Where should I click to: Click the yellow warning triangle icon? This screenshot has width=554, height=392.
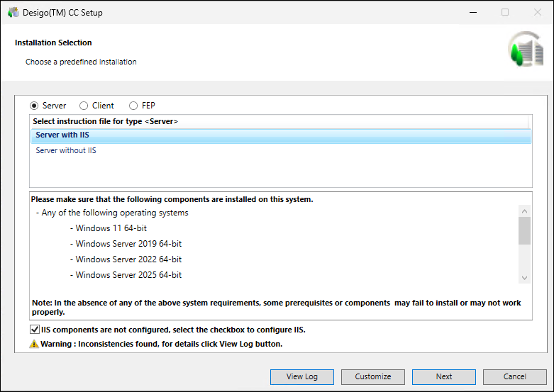[x=34, y=344]
